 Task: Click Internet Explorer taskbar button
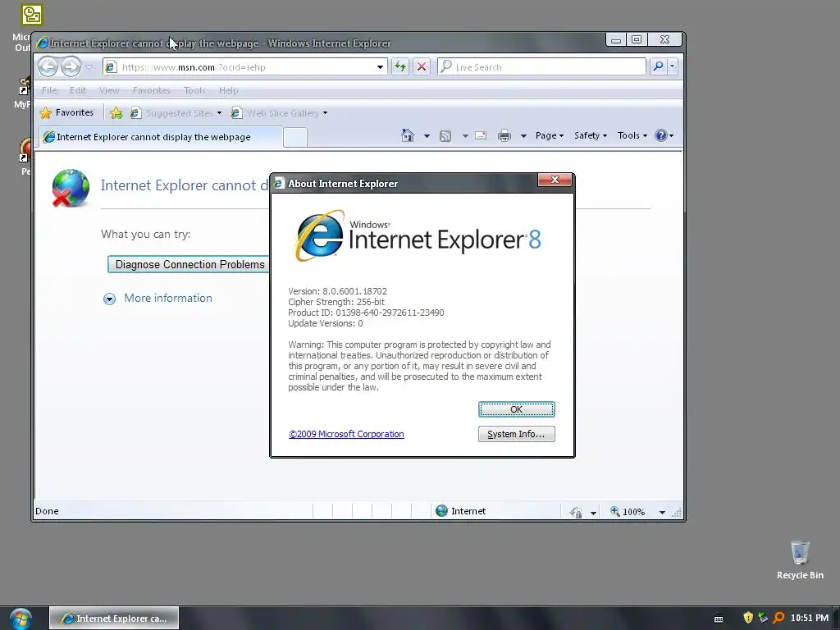114,619
